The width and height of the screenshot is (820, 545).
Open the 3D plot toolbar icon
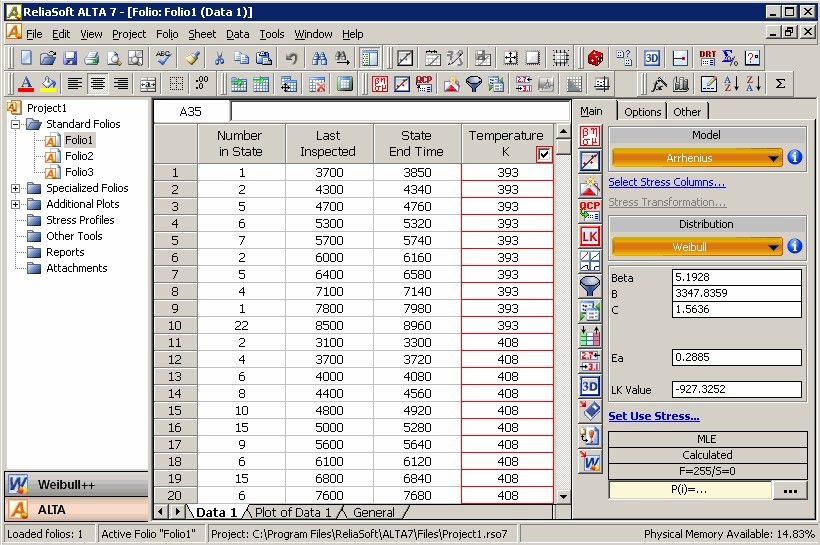tap(652, 58)
